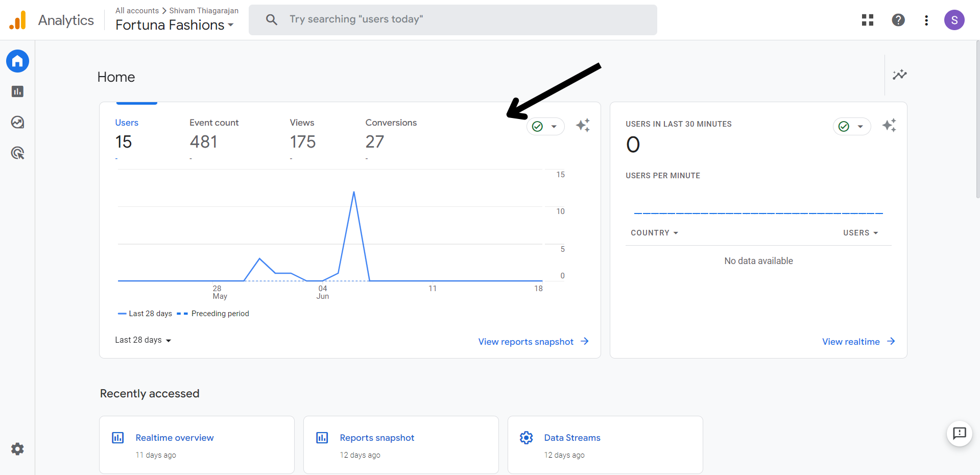Click the Google Analytics logo
The height and width of the screenshot is (475, 980).
(x=17, y=20)
